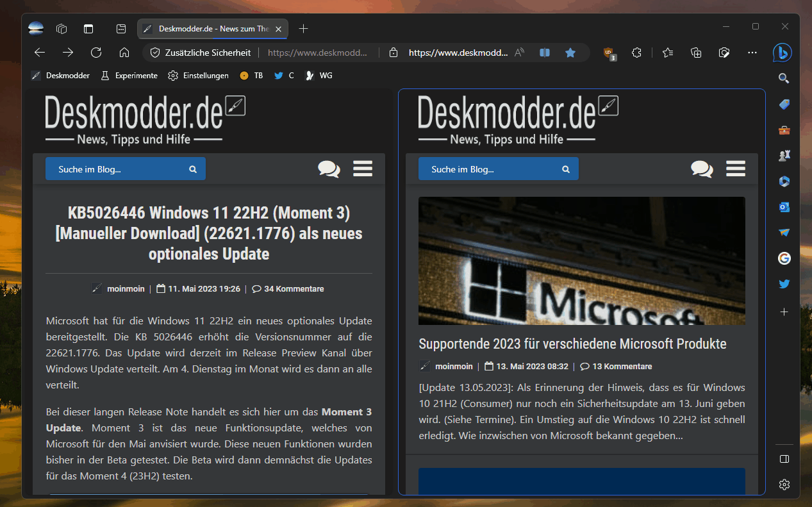Viewport: 812px width, 507px height.
Task: Open the Microsoft sign article thumbnail
Action: pos(582,261)
